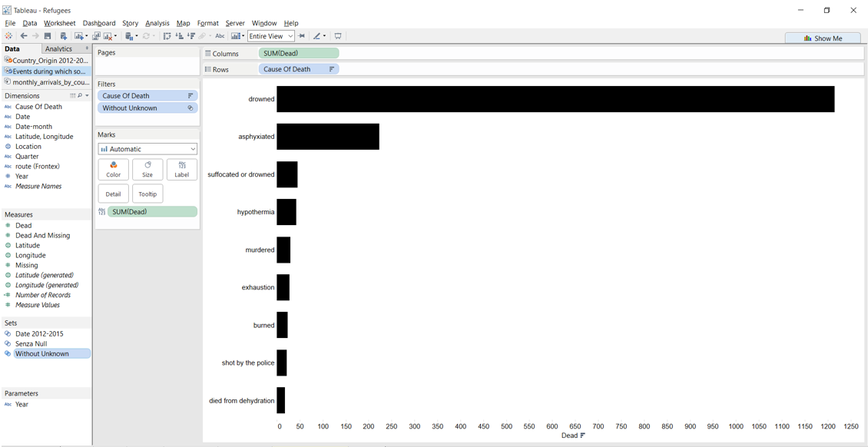Fix the axes with the pin icon
The height and width of the screenshot is (447, 868).
301,36
